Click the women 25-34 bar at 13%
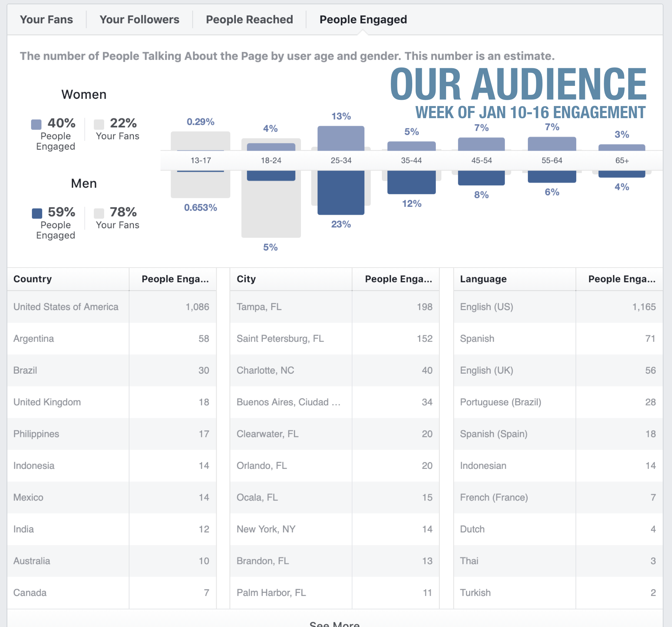 341,138
